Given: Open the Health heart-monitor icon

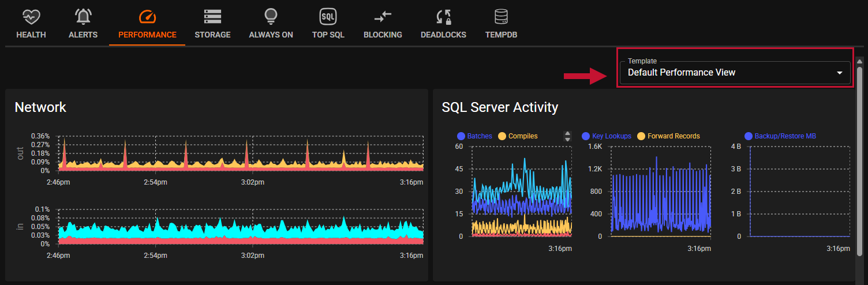Looking at the screenshot, I should pyautogui.click(x=31, y=16).
